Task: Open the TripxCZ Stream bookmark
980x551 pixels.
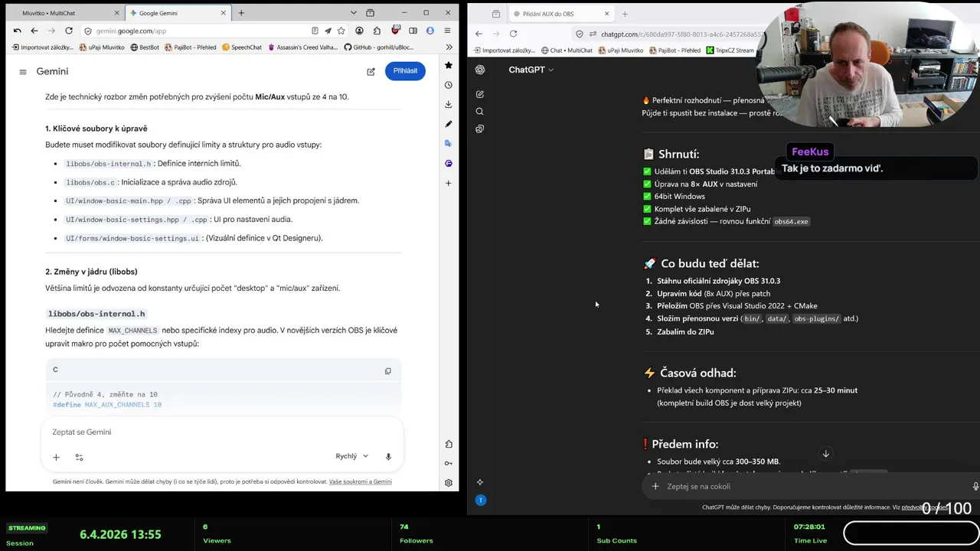Action: click(730, 51)
